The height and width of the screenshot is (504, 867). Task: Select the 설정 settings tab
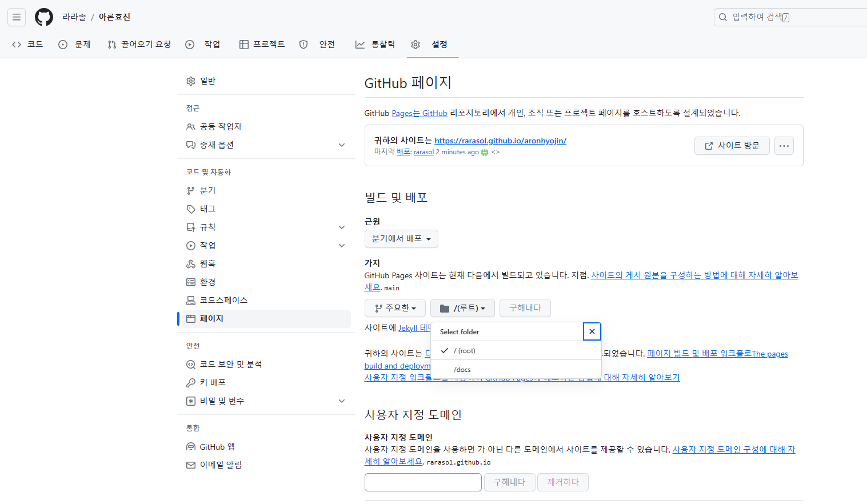[x=433, y=45]
